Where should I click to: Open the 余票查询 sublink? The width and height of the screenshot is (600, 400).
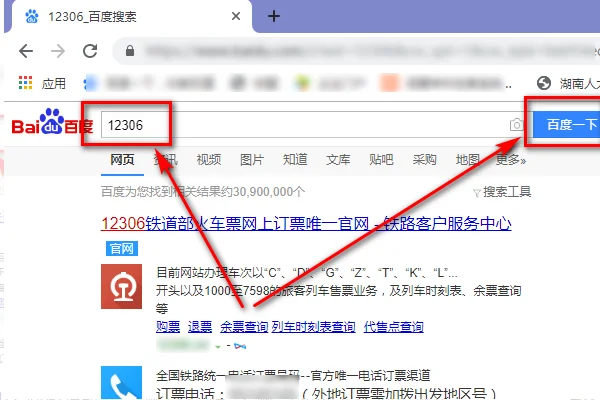[x=244, y=327]
